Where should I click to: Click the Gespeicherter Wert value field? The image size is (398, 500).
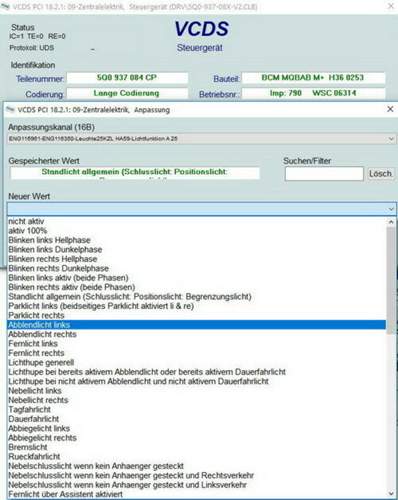[x=135, y=173]
